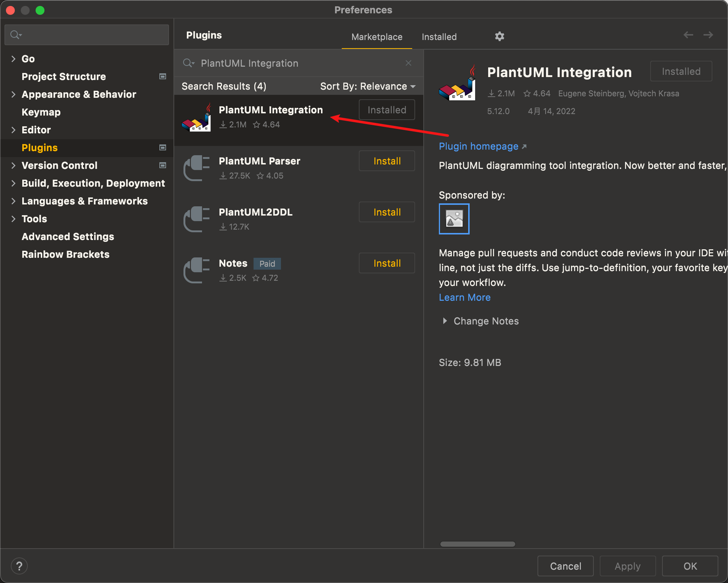Click the help question mark button
The image size is (728, 583).
click(19, 566)
